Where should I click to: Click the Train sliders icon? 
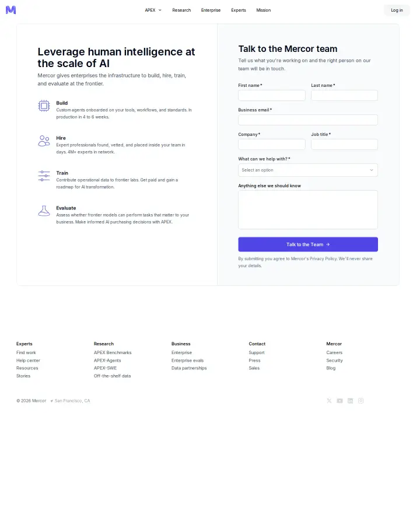point(44,176)
